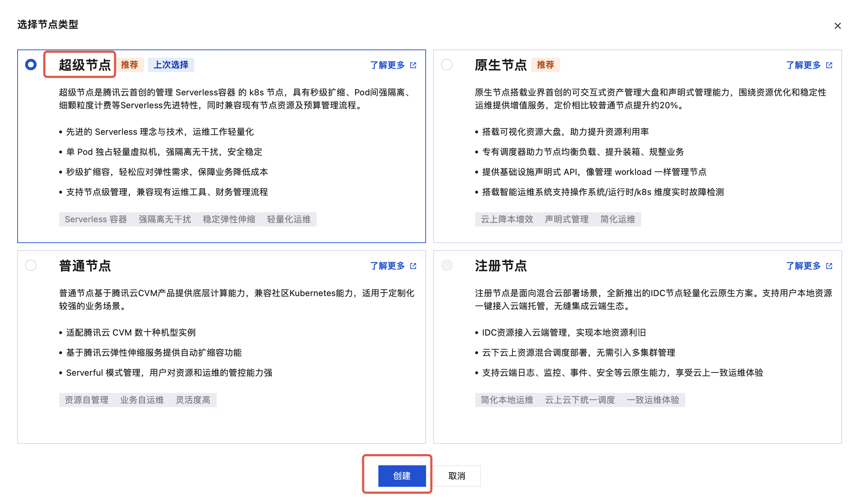The width and height of the screenshot is (860, 504).
Task: Click the 普通节点 card title
Action: [x=85, y=266]
